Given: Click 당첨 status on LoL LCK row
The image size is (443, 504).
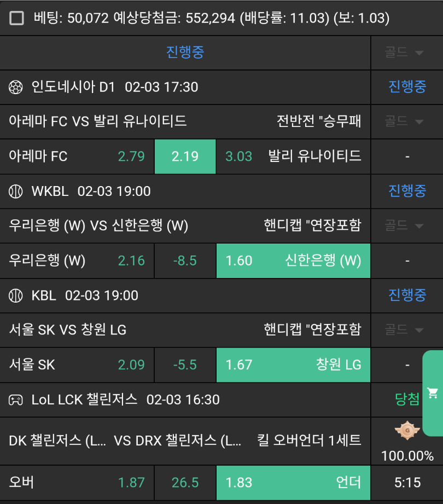Looking at the screenshot, I should [x=407, y=399].
